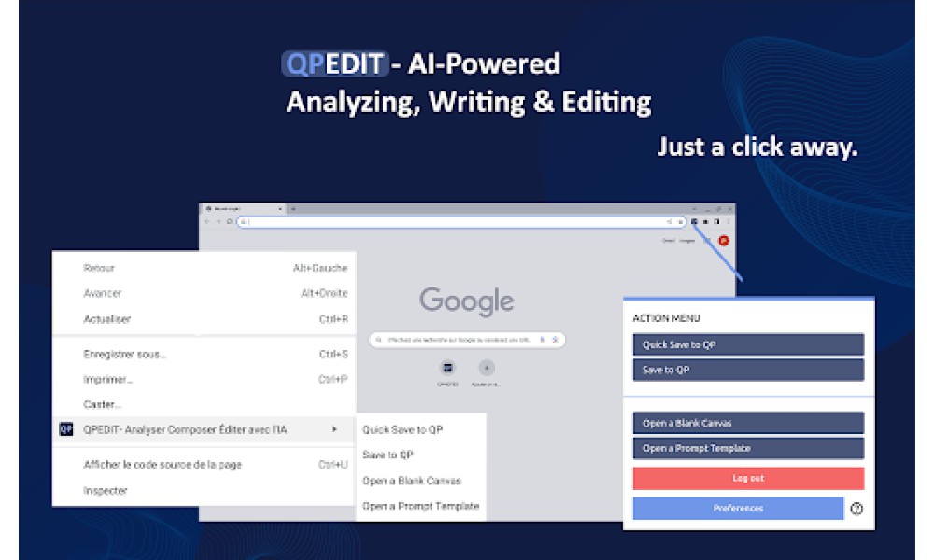Click the Google logo
934x560 pixels.
tap(466, 301)
